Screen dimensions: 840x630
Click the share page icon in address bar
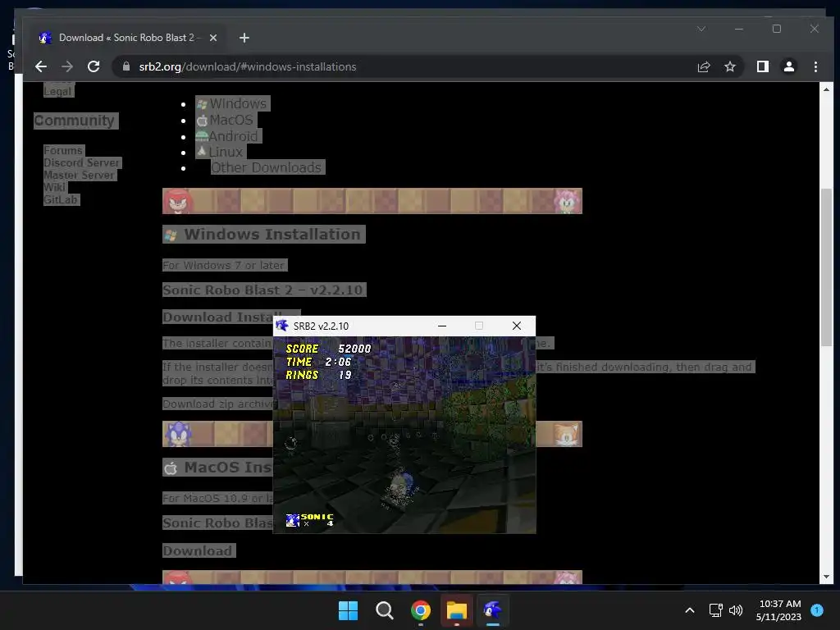[x=703, y=66]
